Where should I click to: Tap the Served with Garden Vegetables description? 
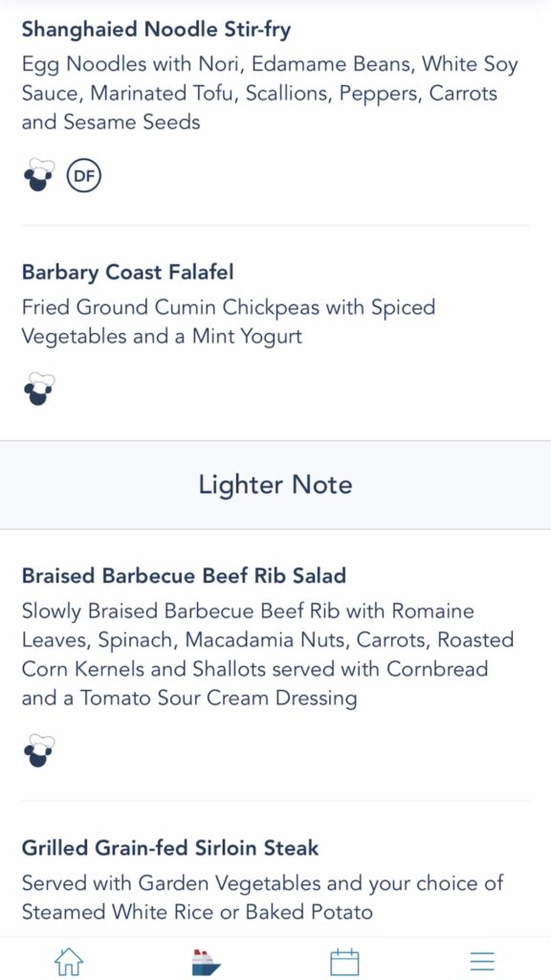click(262, 898)
